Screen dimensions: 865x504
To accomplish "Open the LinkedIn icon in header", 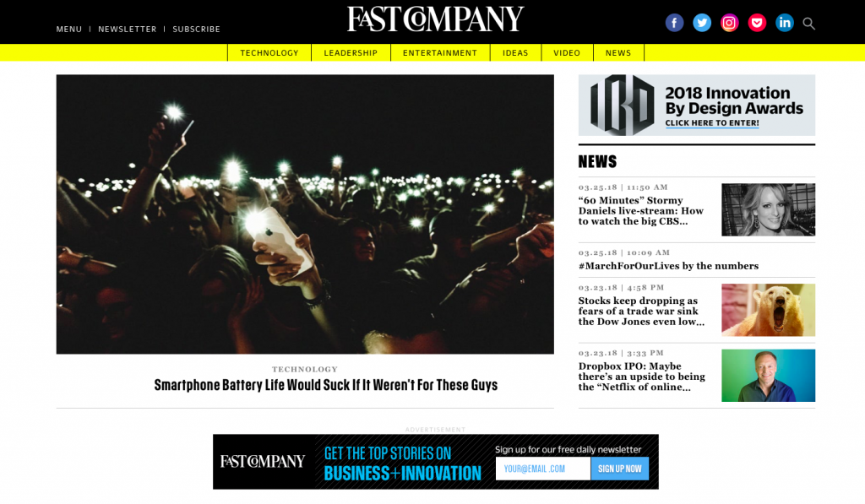I will coord(785,23).
